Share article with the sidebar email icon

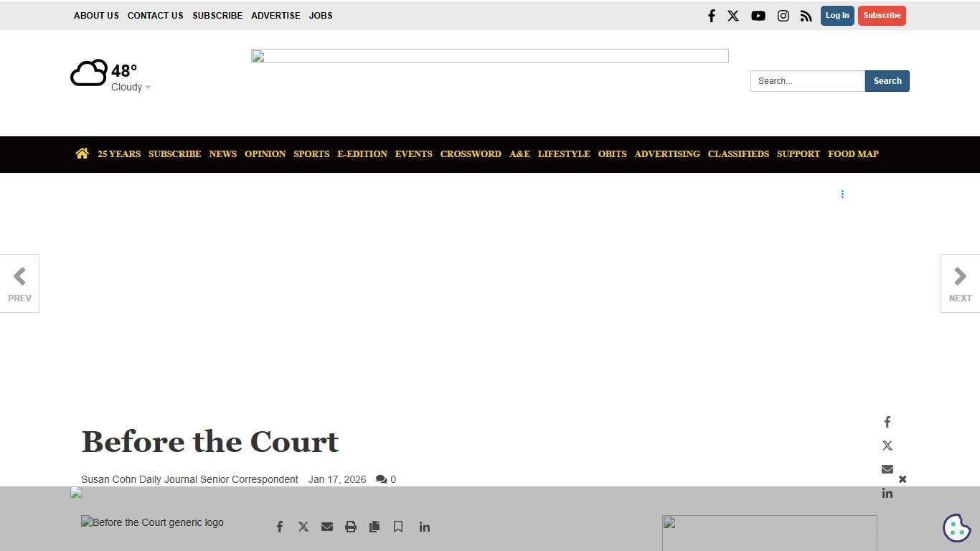tap(887, 468)
